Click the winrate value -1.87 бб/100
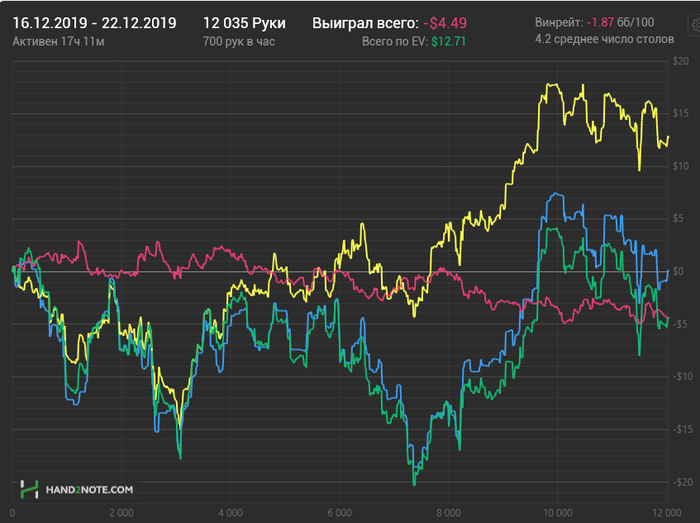700x523 pixels. [621, 22]
